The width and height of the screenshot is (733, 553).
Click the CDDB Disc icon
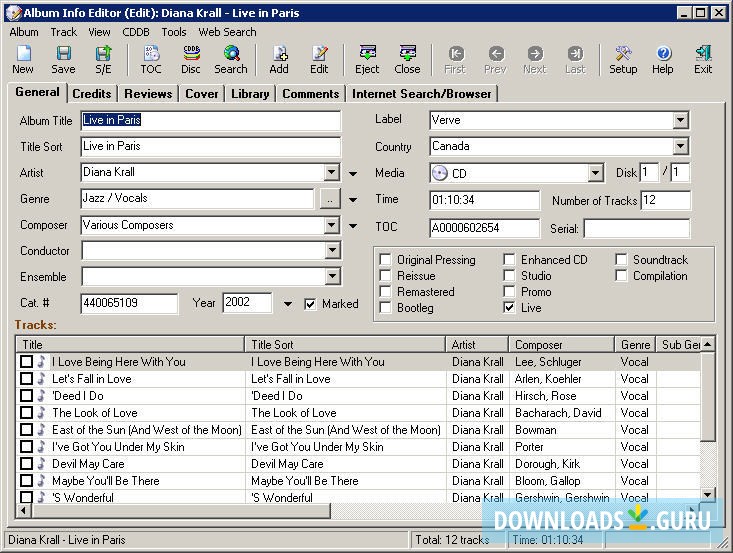click(190, 60)
